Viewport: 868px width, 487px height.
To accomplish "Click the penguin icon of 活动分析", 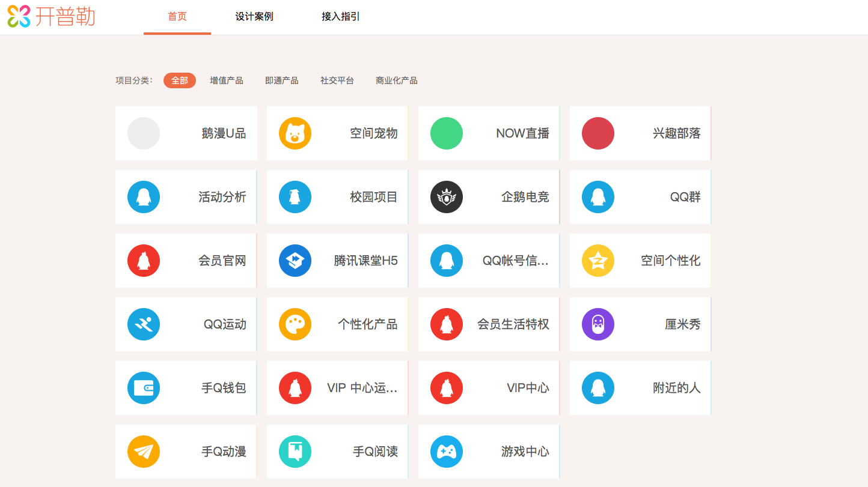I will pos(144,197).
